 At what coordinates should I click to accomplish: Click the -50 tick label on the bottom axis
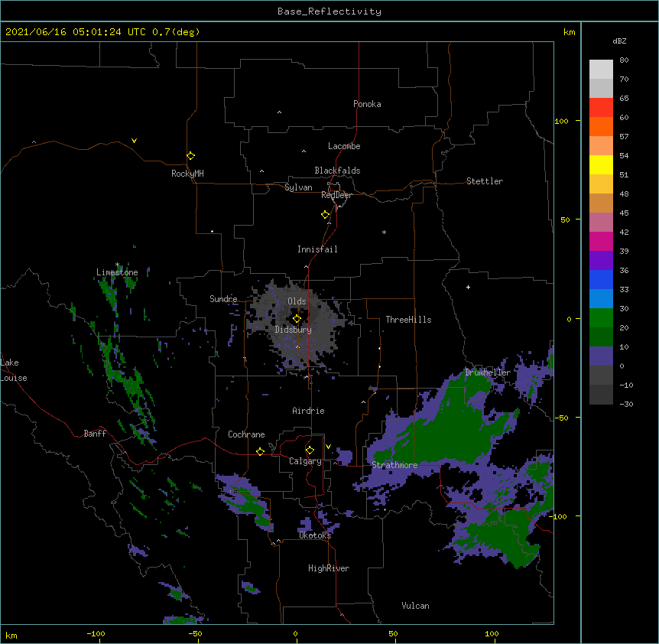pyautogui.click(x=195, y=633)
